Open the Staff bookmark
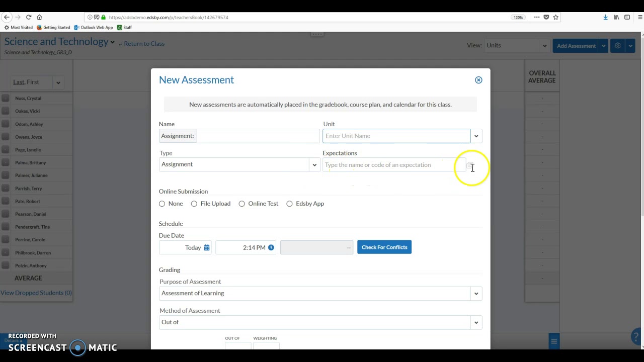644x362 pixels. pyautogui.click(x=124, y=28)
